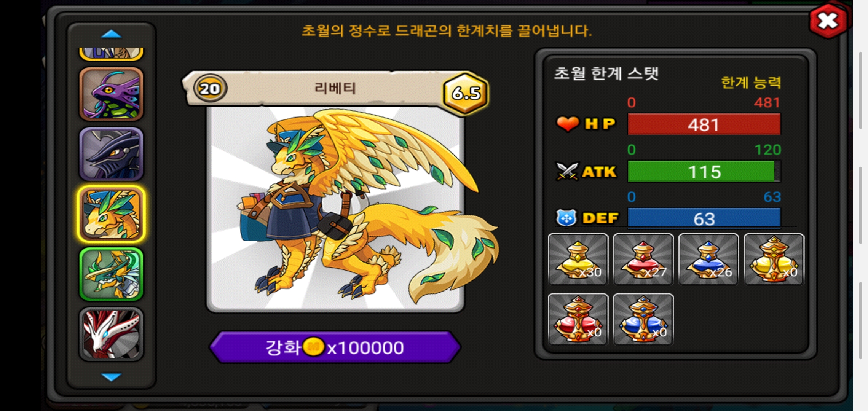Choose the dark armored dragon portrait
Viewport: 868px width, 411px height.
111,154
